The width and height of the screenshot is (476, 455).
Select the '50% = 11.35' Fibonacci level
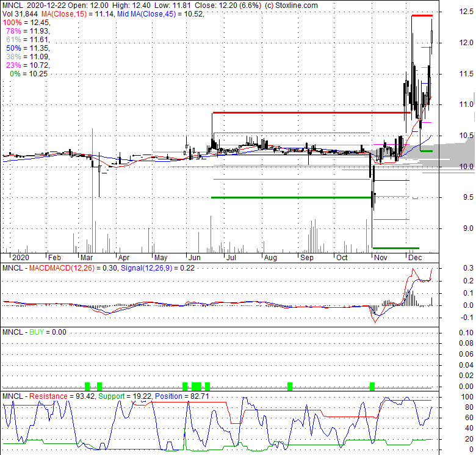coord(28,48)
